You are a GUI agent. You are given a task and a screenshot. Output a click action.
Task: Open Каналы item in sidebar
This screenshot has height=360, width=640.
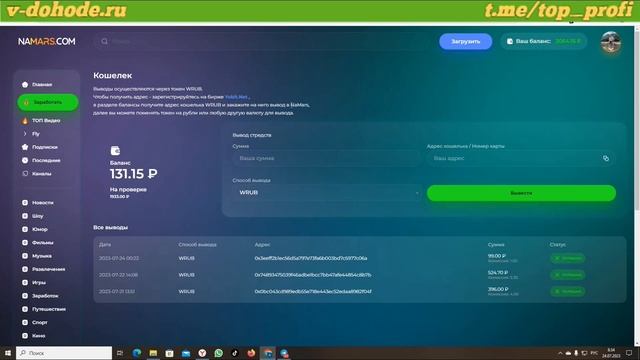tap(37, 173)
